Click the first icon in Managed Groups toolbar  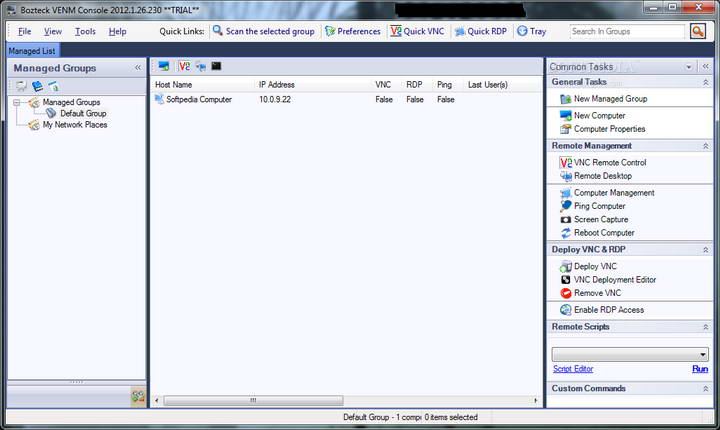22,86
